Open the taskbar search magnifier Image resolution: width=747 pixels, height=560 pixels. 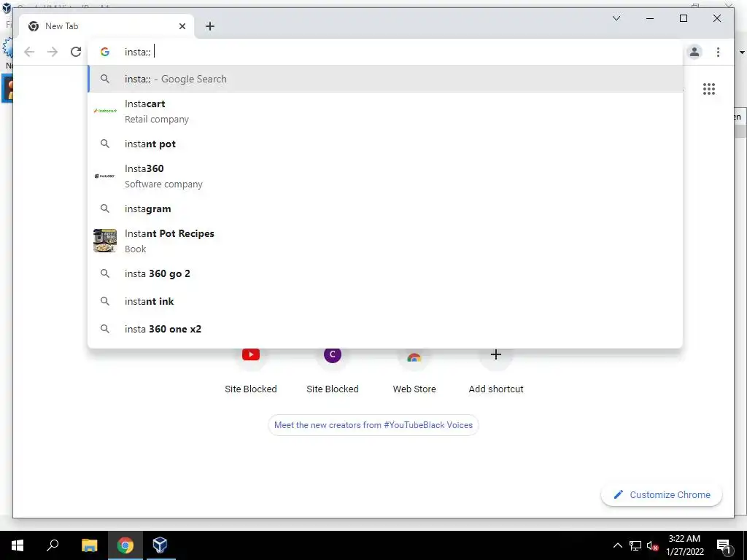coord(53,545)
